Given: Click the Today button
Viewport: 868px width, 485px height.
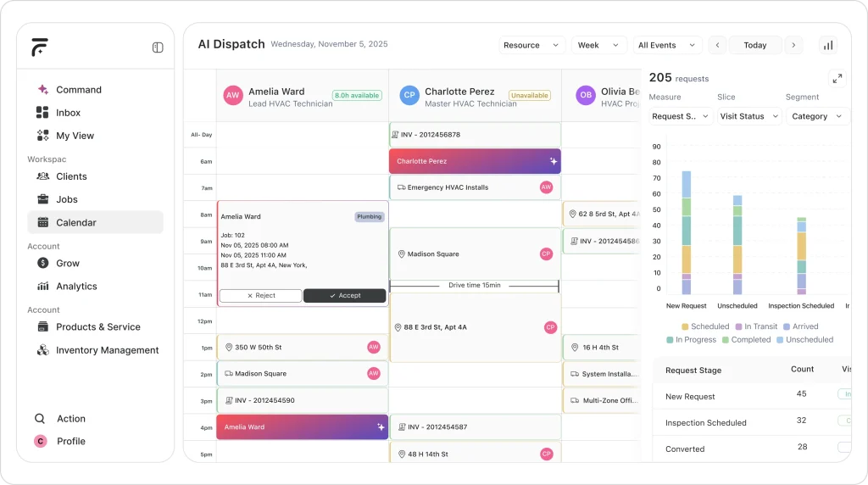Looking at the screenshot, I should [x=755, y=46].
